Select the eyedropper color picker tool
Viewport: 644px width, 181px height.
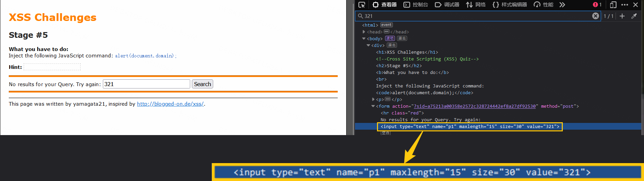tap(634, 16)
